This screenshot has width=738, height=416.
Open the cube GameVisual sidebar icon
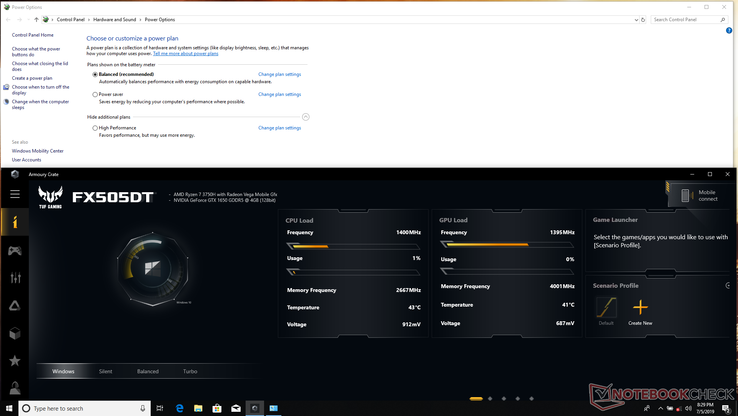point(15,333)
